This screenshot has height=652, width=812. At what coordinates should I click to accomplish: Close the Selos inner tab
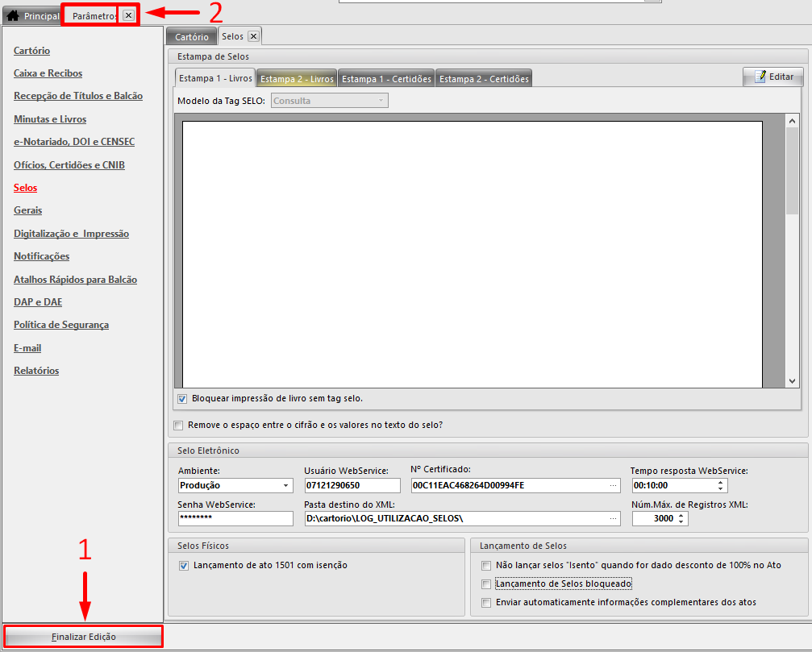point(253,36)
